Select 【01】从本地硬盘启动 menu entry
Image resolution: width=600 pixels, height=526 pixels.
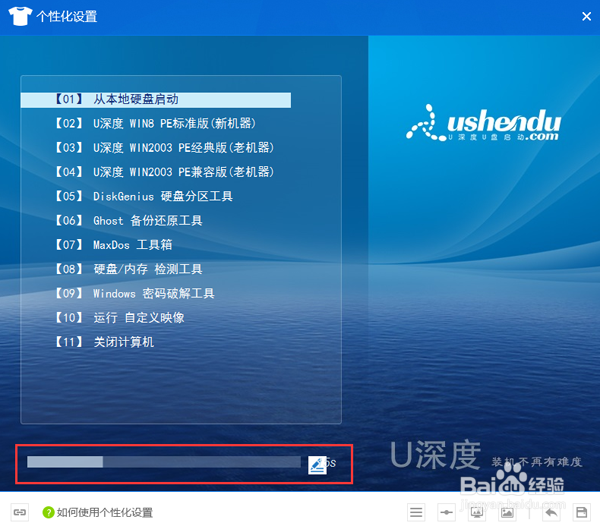(156, 100)
